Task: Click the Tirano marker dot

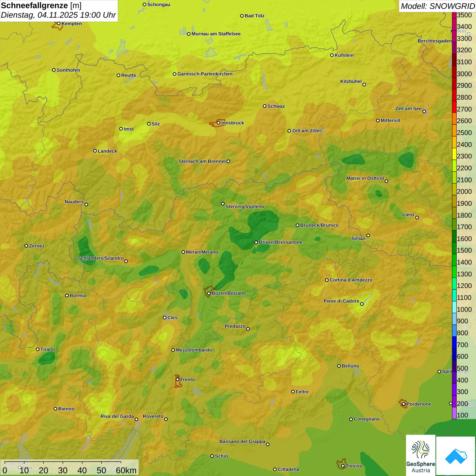Action: (x=38, y=349)
